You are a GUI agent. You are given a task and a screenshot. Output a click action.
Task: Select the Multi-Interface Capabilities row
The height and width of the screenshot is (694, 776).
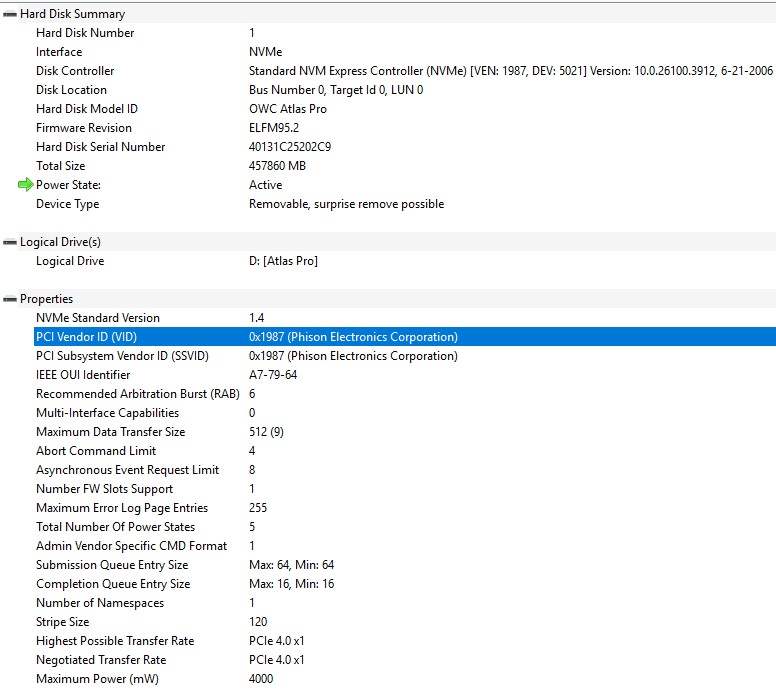pyautogui.click(x=405, y=413)
